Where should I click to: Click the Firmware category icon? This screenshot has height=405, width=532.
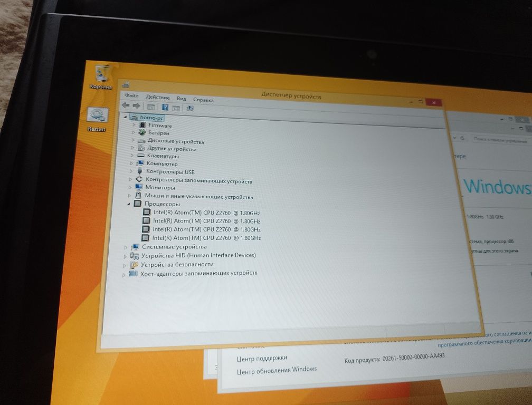click(x=142, y=125)
